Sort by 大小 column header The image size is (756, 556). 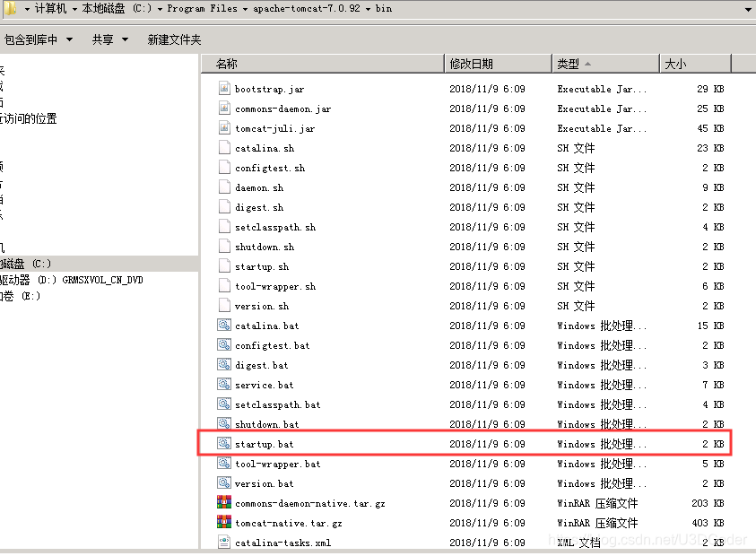tap(696, 64)
